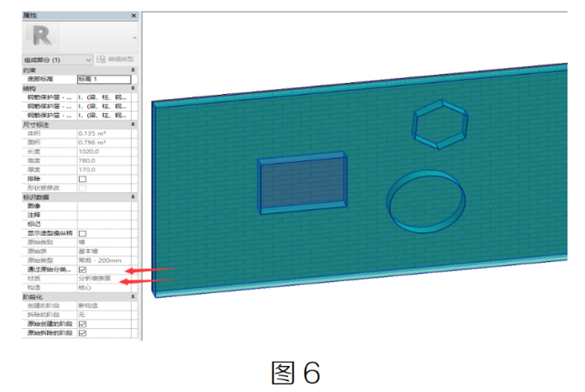Click the length value 1020.0
The width and height of the screenshot is (585, 392).
point(88,151)
